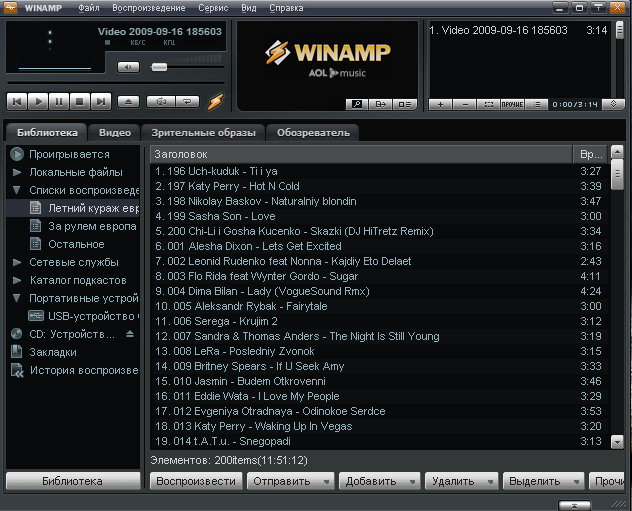Pause the current track
This screenshot has width=632, height=511.
point(59,102)
